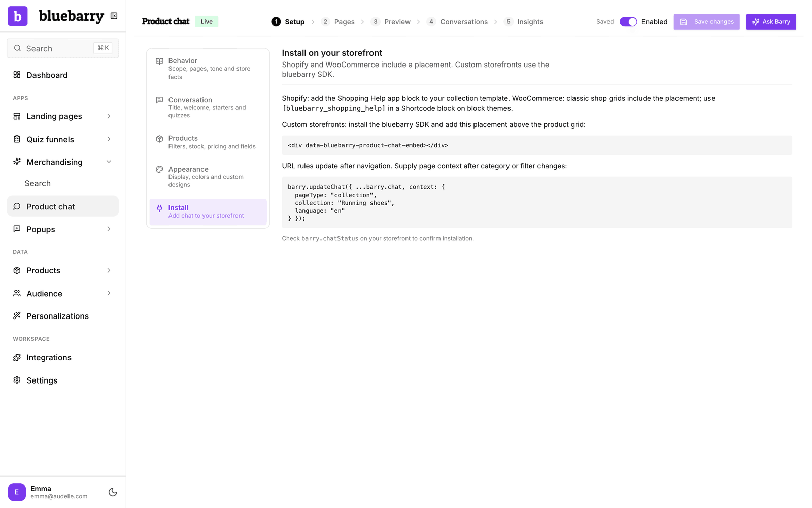
Task: Expand Quiz funnels submenu
Action: pos(109,139)
